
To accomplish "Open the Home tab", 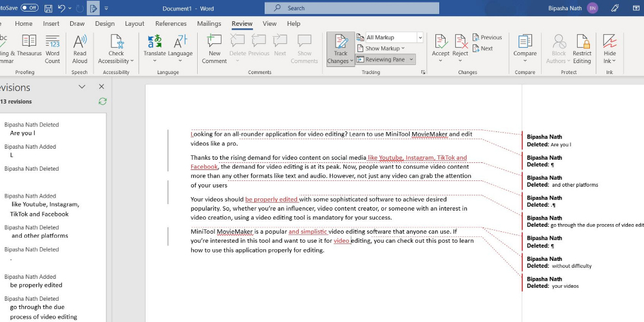I will tap(23, 24).
